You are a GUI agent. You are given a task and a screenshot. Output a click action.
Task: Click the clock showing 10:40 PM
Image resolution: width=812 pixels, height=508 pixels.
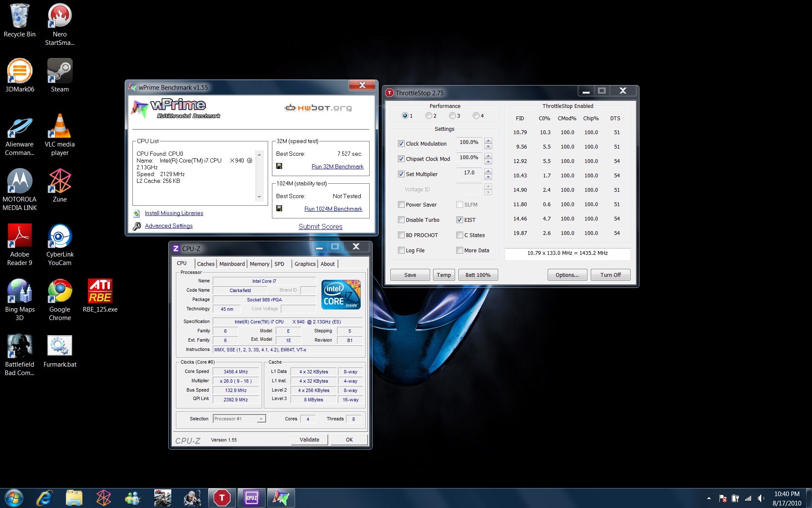coord(787,494)
